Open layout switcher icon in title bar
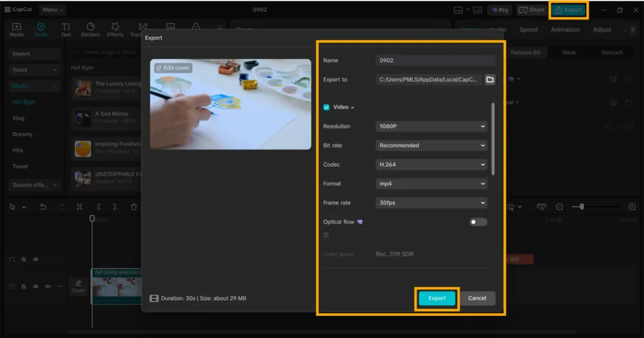The image size is (644, 338). pos(458,10)
